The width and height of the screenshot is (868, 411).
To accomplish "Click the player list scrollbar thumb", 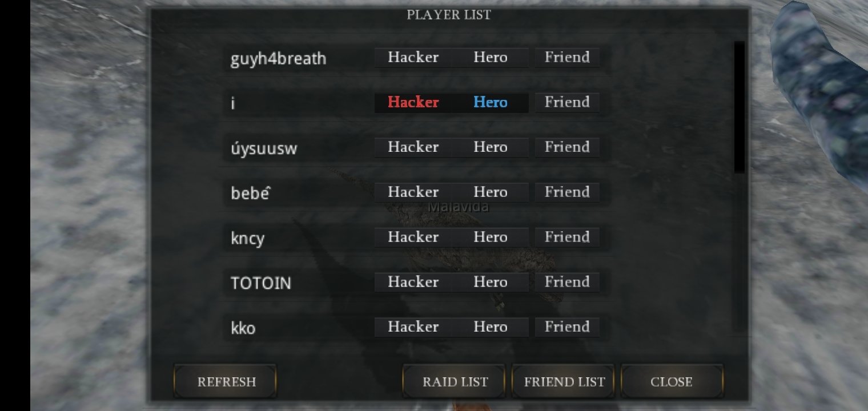I will click(740, 107).
